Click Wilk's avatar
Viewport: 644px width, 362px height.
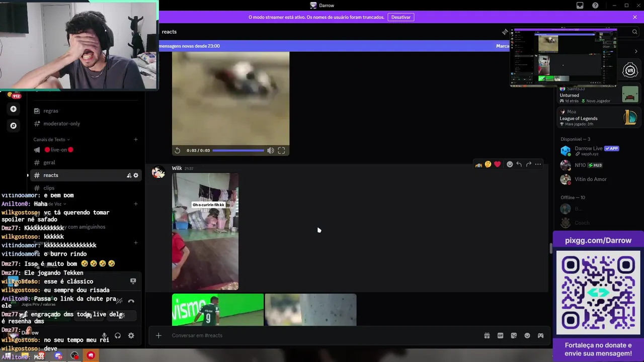[158, 172]
